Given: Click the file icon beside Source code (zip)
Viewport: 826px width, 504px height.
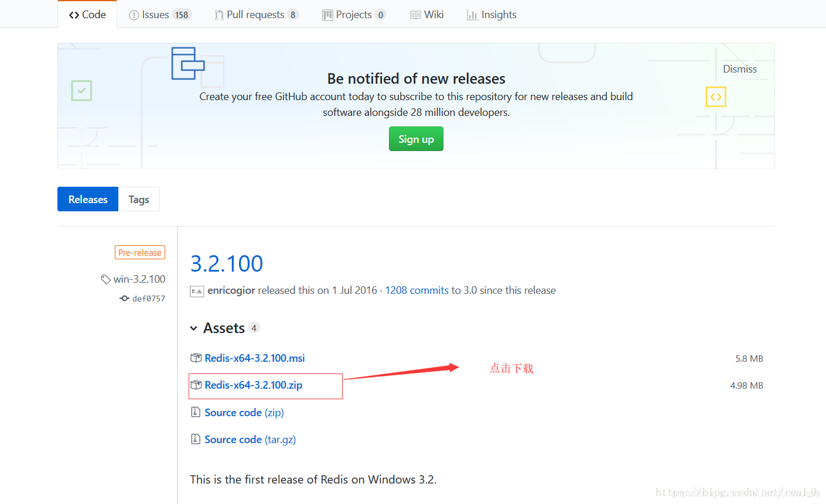Looking at the screenshot, I should pyautogui.click(x=196, y=412).
